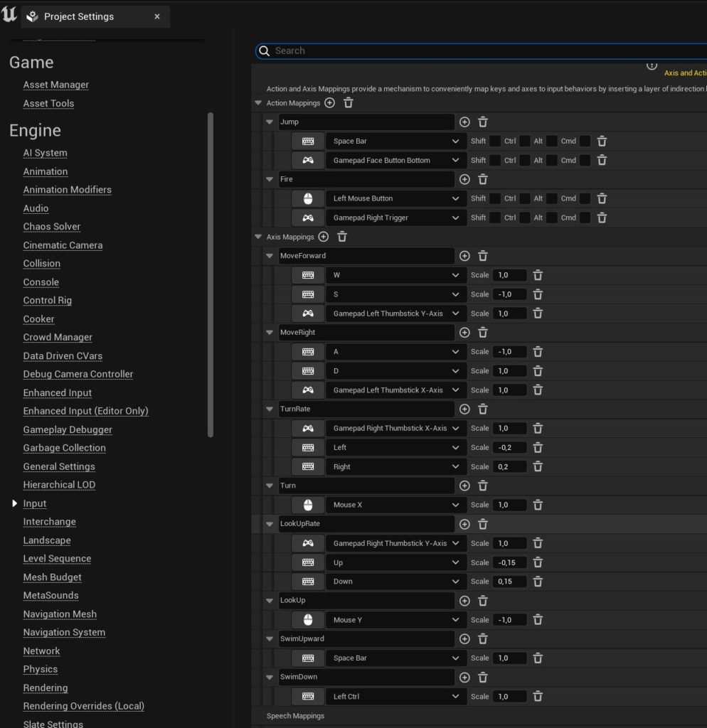Open Physics settings in the sidebar

click(41, 669)
